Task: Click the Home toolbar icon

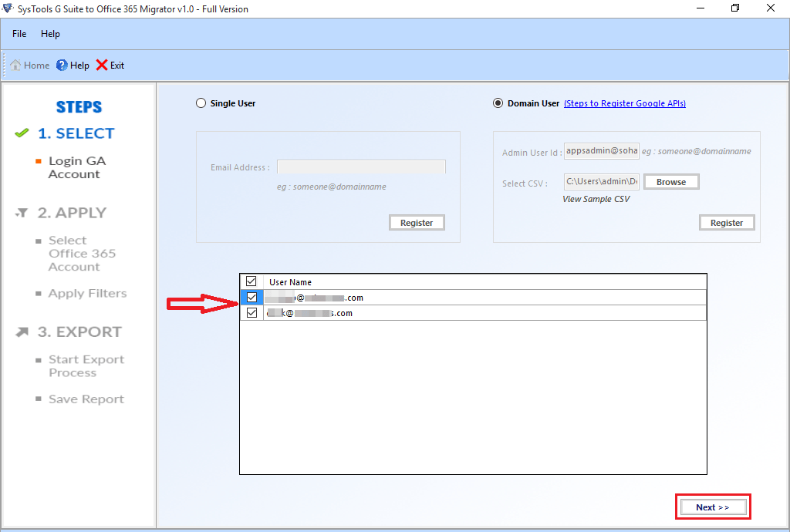Action: [x=16, y=65]
